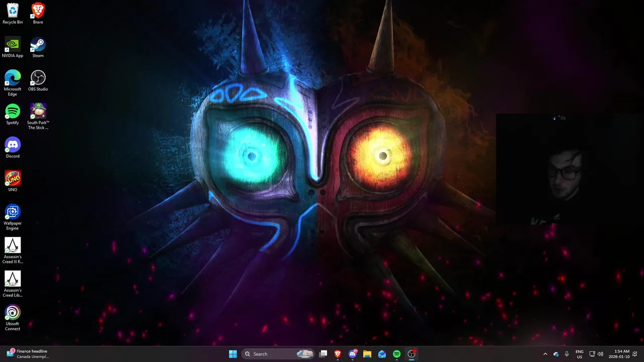Open the Finance headline news widget
The width and height of the screenshot is (644, 362).
tap(28, 354)
